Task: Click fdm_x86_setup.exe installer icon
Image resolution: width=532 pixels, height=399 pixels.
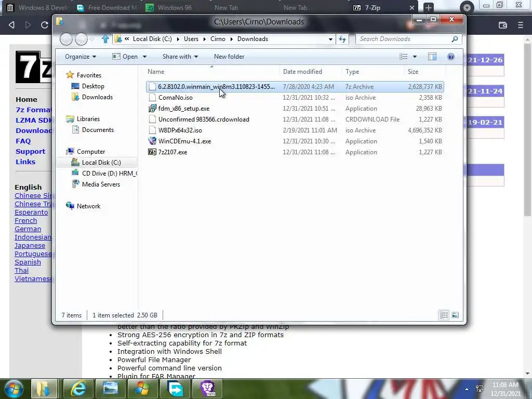Action: pos(152,109)
